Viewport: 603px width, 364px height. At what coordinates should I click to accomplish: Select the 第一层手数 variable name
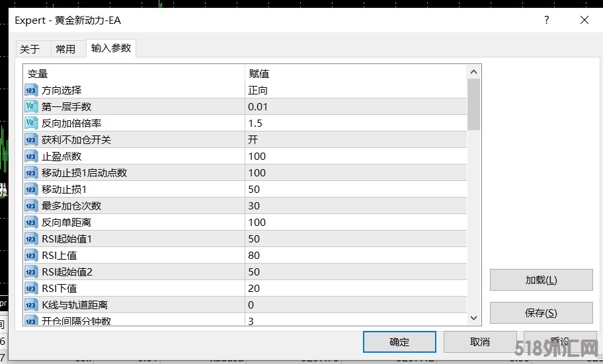tap(67, 107)
